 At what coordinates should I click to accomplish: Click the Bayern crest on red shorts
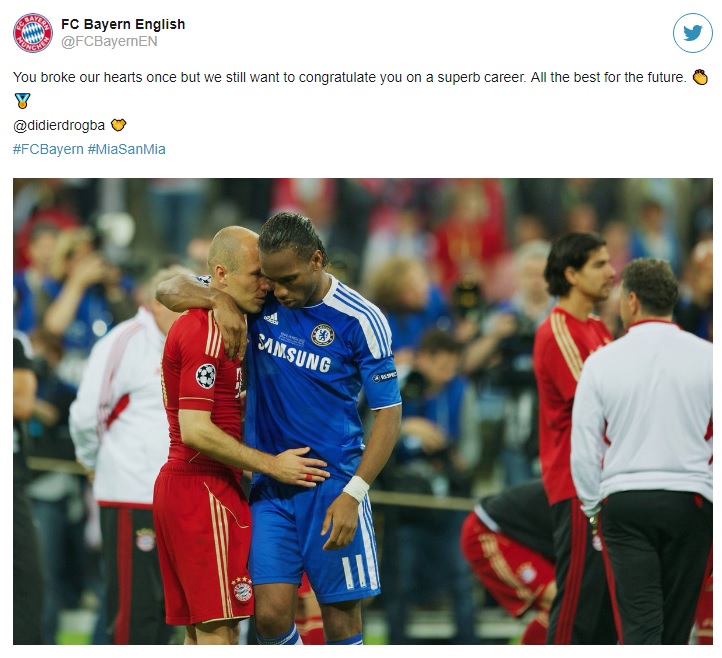(242, 589)
